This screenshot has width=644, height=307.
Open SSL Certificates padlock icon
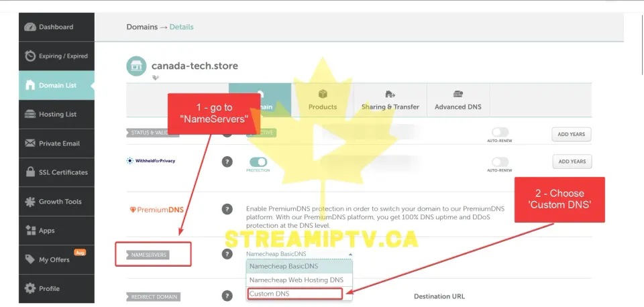point(30,172)
